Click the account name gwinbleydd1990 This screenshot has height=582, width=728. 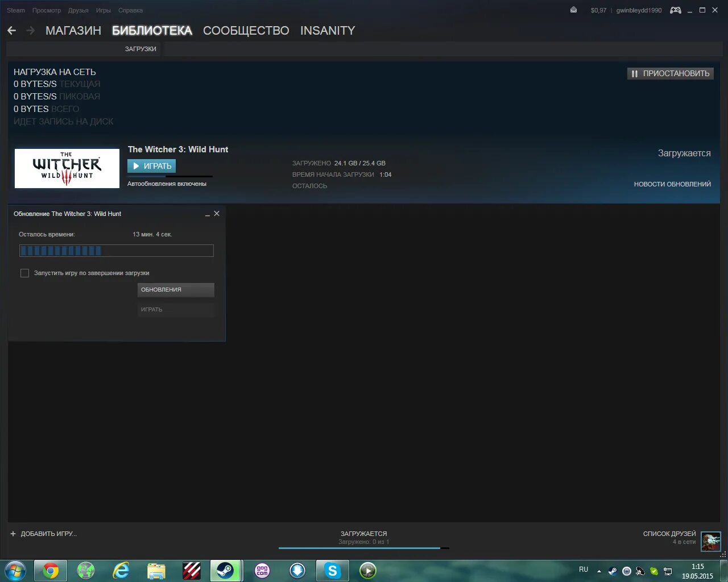[x=639, y=10]
